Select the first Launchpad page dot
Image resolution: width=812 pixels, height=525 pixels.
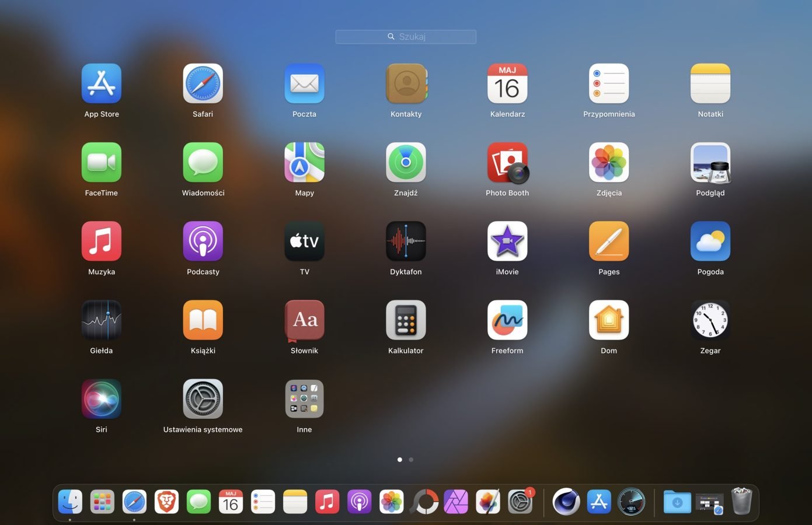click(399, 460)
